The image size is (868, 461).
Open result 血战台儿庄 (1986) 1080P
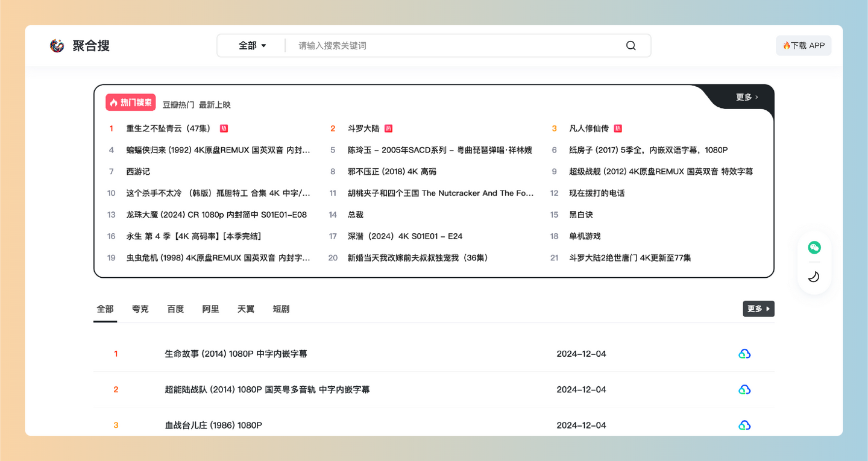[213, 425]
